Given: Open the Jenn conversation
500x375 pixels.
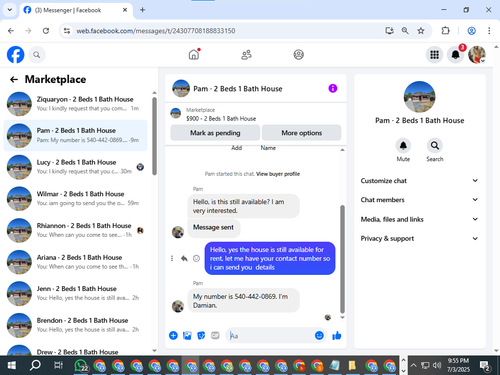Looking at the screenshot, I should [x=76, y=293].
